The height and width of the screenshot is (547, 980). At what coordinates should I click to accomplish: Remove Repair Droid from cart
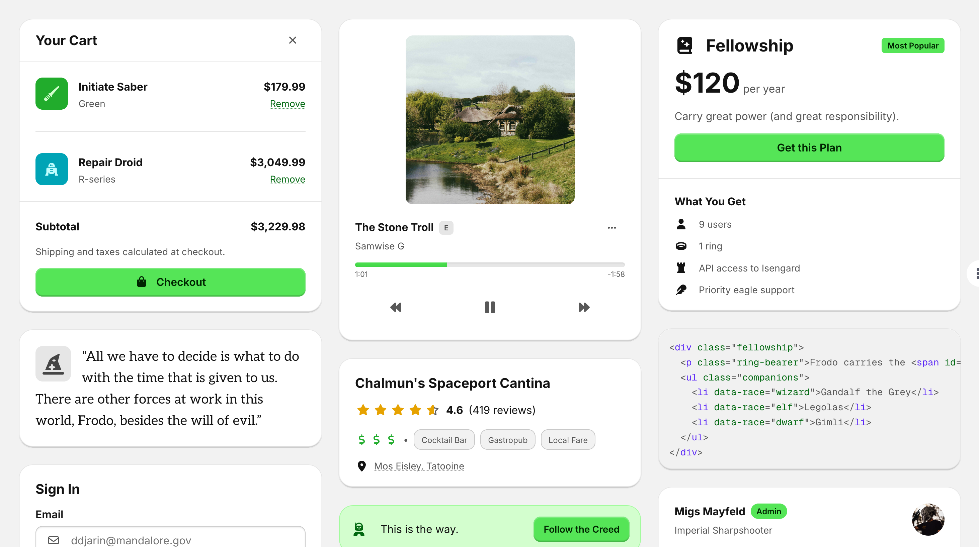tap(287, 180)
